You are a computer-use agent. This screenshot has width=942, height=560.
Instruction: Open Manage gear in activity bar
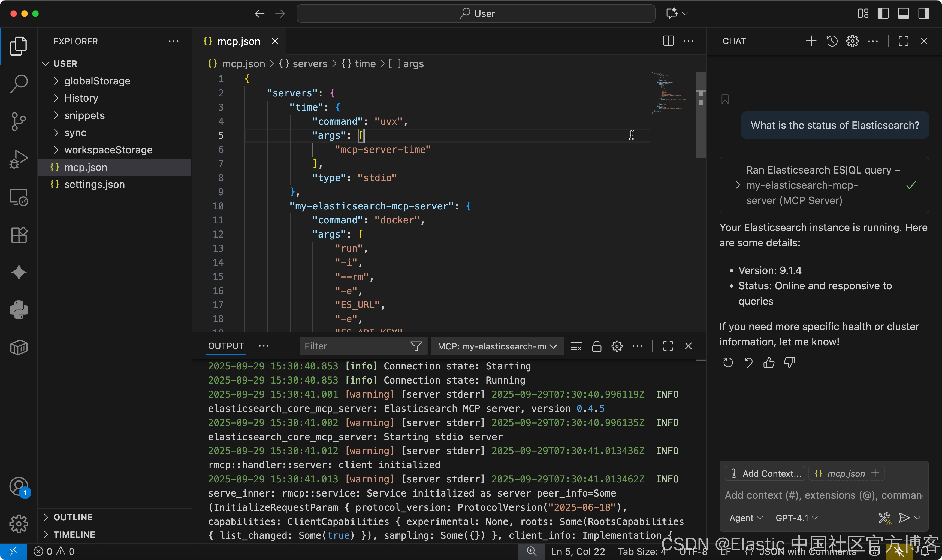pos(19,524)
